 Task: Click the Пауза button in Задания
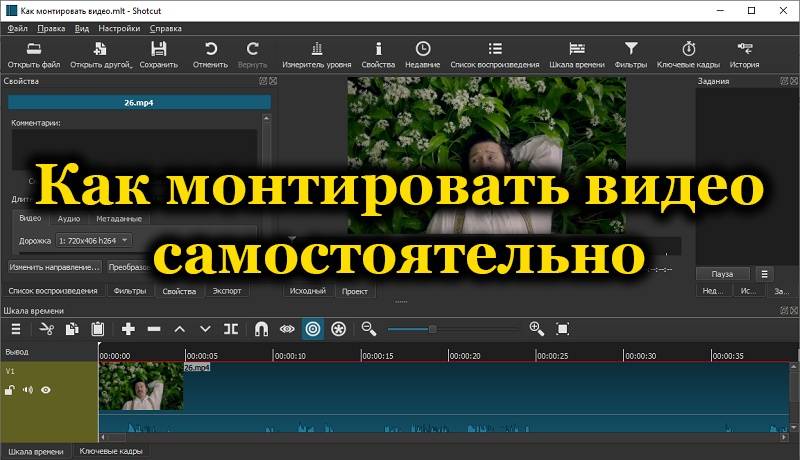pyautogui.click(x=722, y=273)
